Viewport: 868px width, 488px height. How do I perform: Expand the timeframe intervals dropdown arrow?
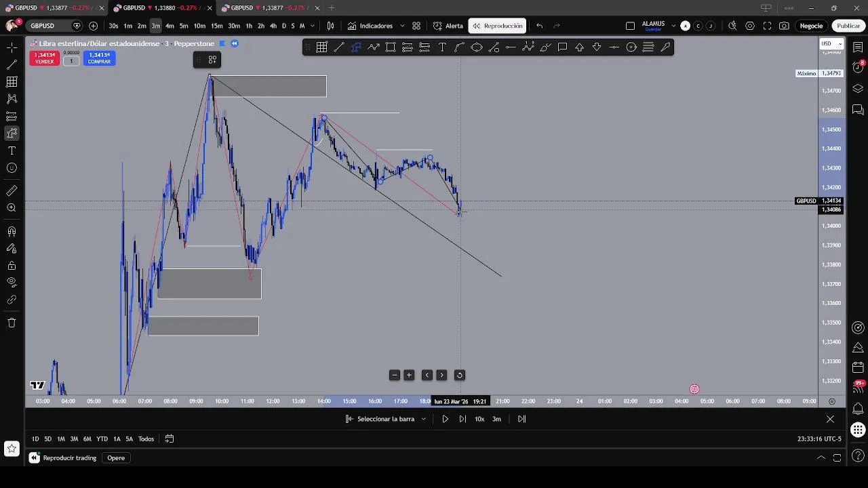click(x=313, y=26)
